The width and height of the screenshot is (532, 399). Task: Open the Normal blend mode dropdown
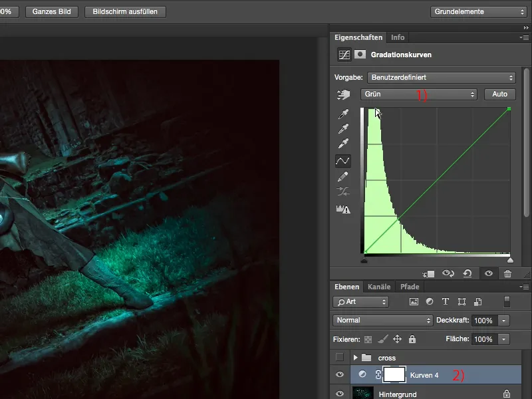(383, 321)
